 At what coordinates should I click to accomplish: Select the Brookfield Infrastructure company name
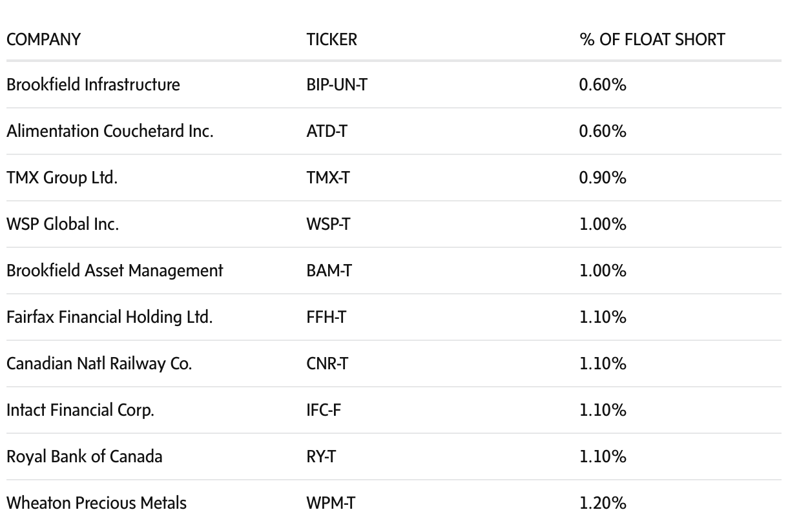(x=93, y=85)
